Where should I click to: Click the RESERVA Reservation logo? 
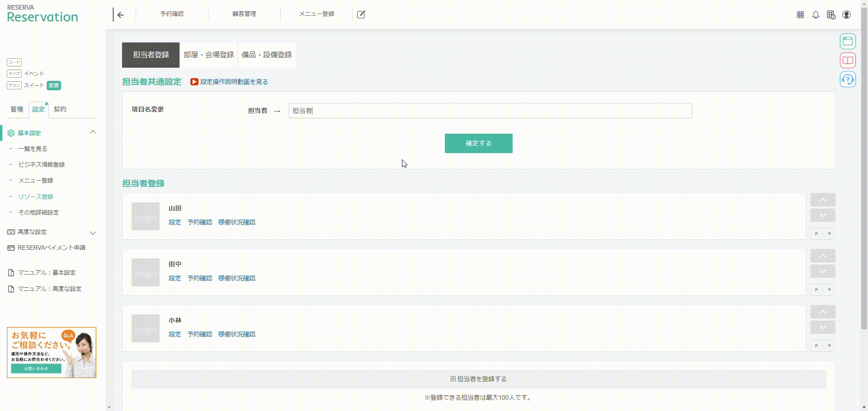pyautogui.click(x=42, y=14)
